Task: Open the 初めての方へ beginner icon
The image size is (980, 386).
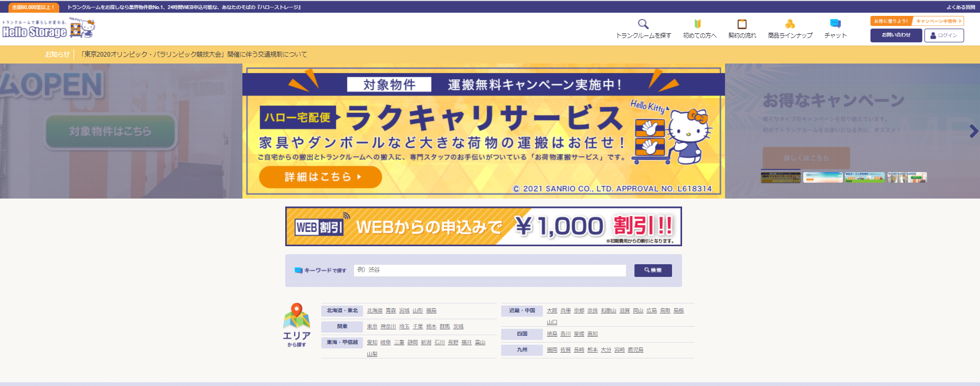Action: tap(698, 24)
